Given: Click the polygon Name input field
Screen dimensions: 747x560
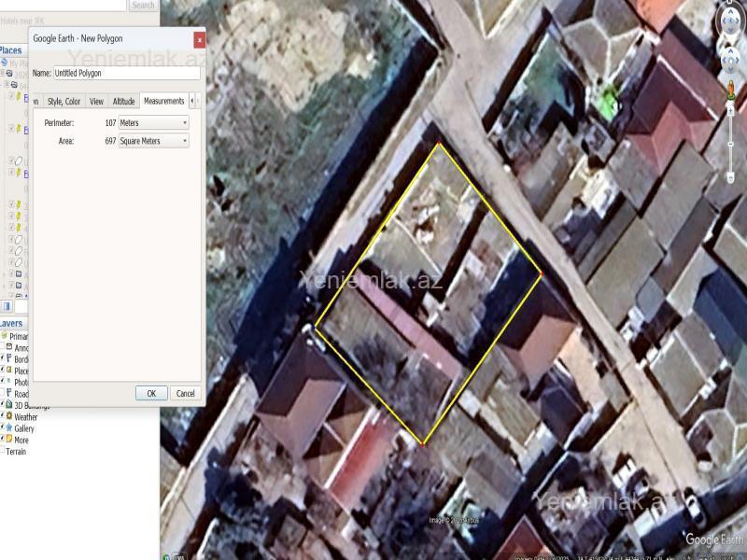Looking at the screenshot, I should [x=126, y=73].
